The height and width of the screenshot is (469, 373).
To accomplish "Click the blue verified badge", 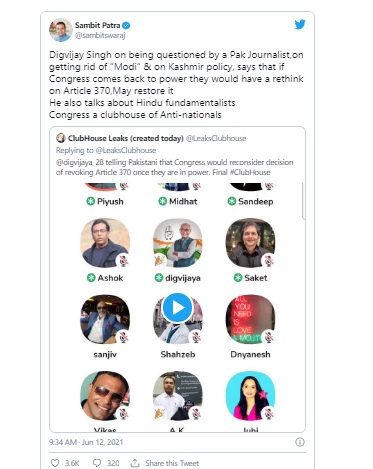I will point(126,25).
